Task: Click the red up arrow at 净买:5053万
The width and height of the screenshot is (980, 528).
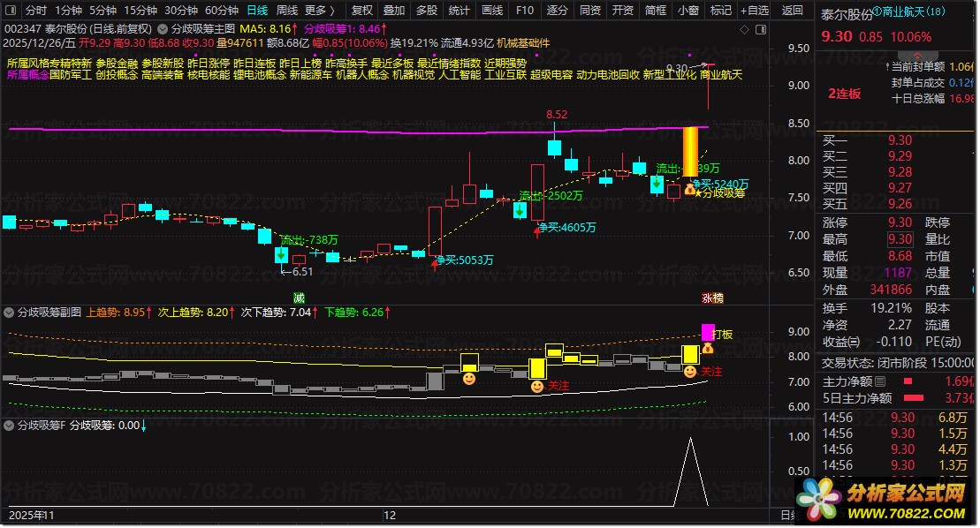Action: tap(435, 266)
